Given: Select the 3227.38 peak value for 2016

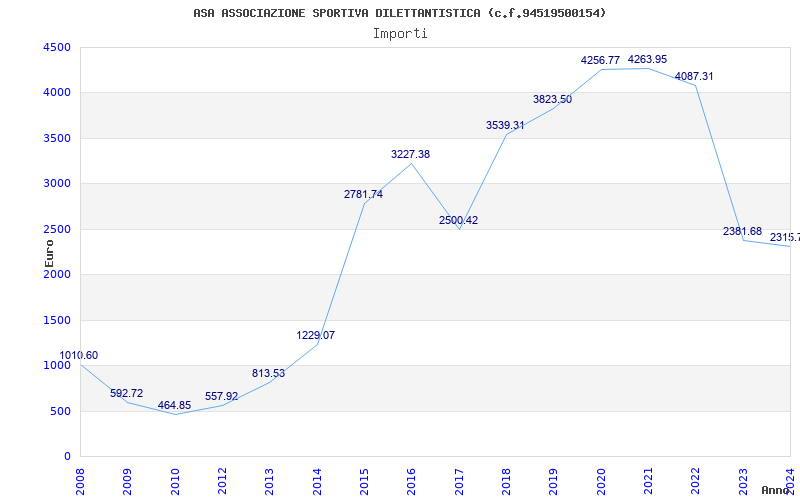Looking at the screenshot, I should [x=410, y=155].
